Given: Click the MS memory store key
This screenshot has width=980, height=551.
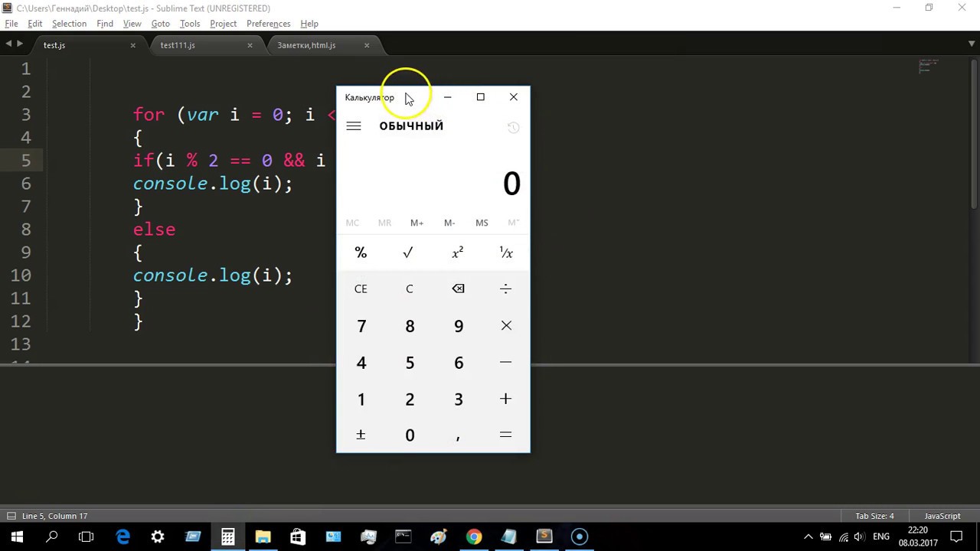Looking at the screenshot, I should click(482, 223).
